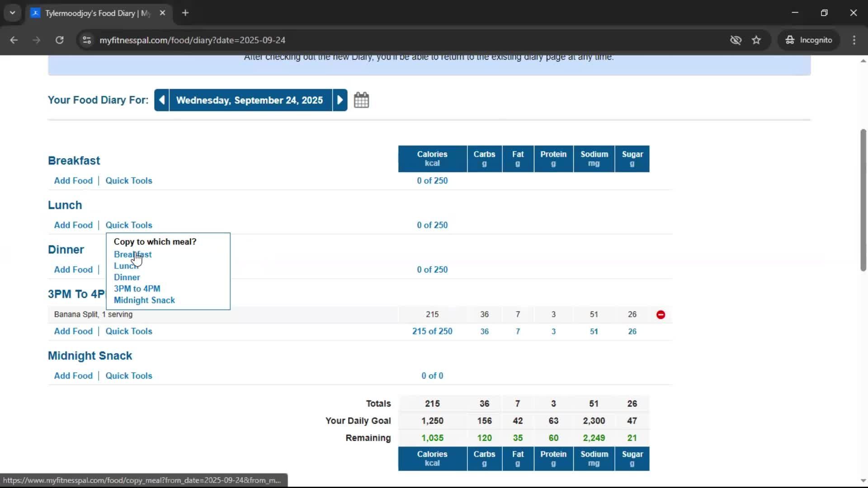Add Food to Dinner

tap(73, 269)
